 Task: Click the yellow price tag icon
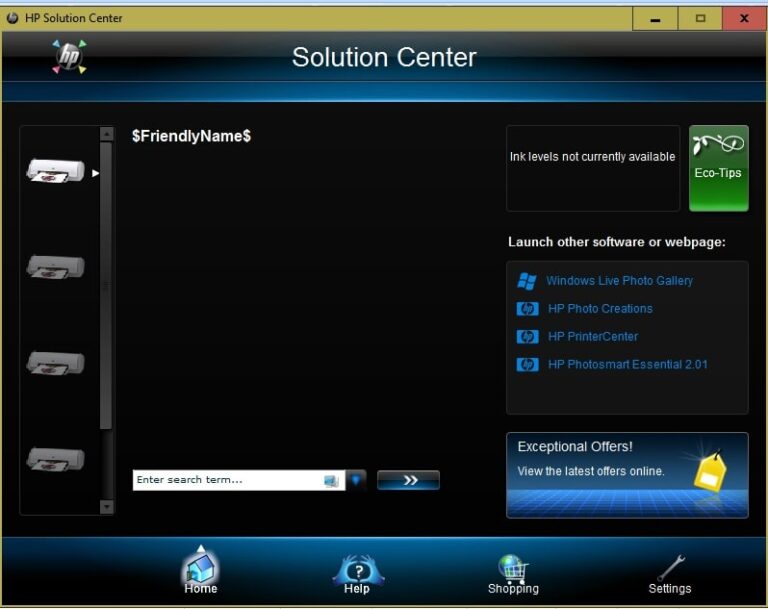click(710, 470)
